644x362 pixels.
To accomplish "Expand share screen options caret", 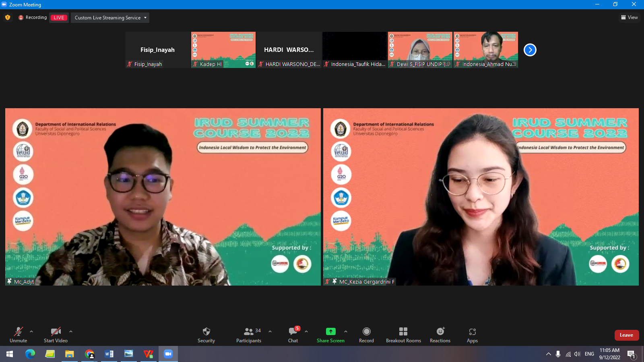I will 346,331.
